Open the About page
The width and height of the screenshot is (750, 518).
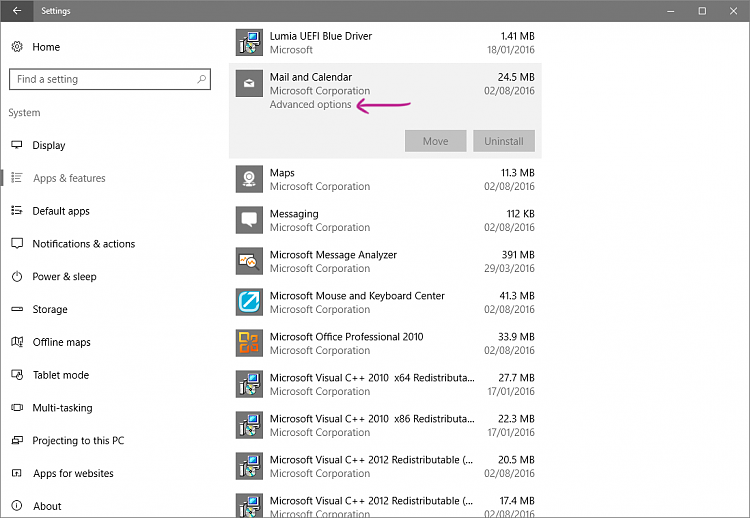pyautogui.click(x=47, y=506)
